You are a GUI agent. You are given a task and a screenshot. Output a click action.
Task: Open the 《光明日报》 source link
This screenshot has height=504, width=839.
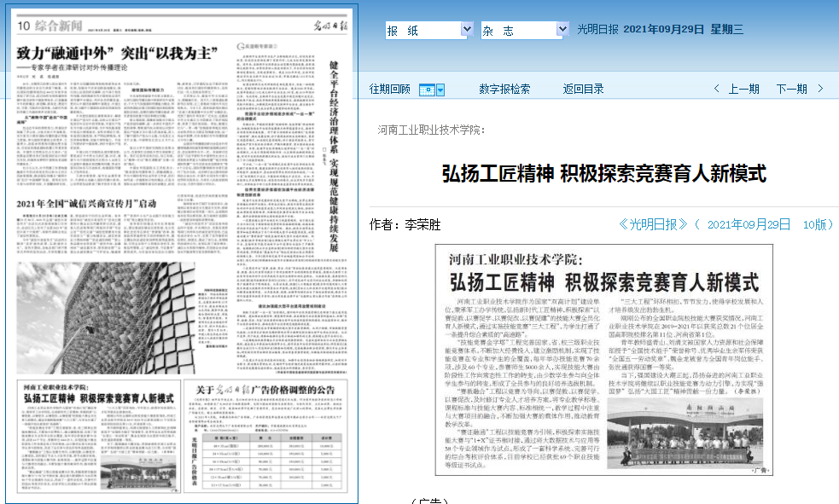(x=653, y=224)
